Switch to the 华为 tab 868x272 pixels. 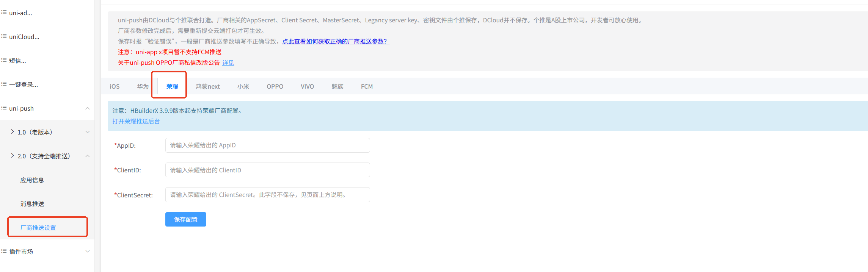[x=143, y=86]
